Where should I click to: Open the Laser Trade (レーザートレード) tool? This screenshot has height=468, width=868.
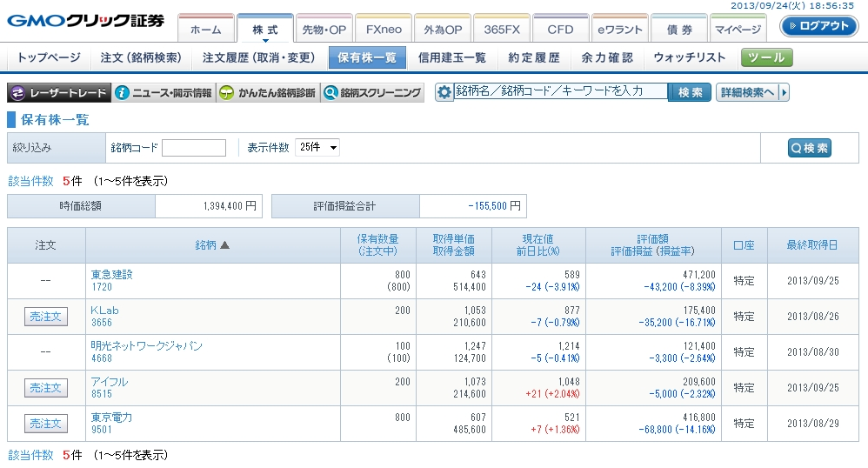click(x=59, y=93)
